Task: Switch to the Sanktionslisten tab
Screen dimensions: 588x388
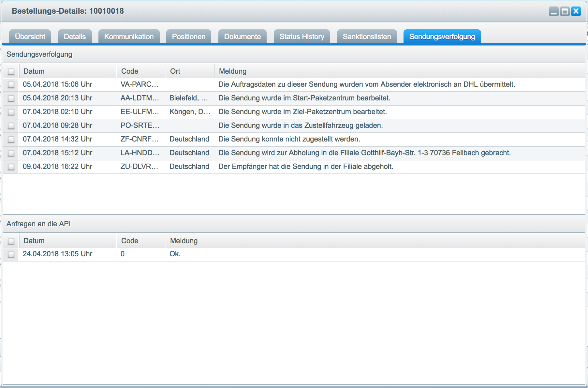Action: (367, 37)
